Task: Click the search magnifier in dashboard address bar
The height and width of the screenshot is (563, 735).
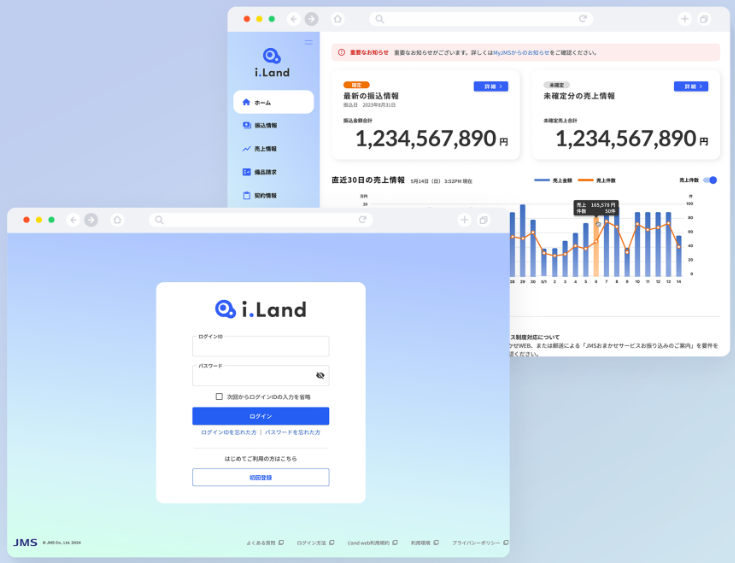Action: click(380, 19)
